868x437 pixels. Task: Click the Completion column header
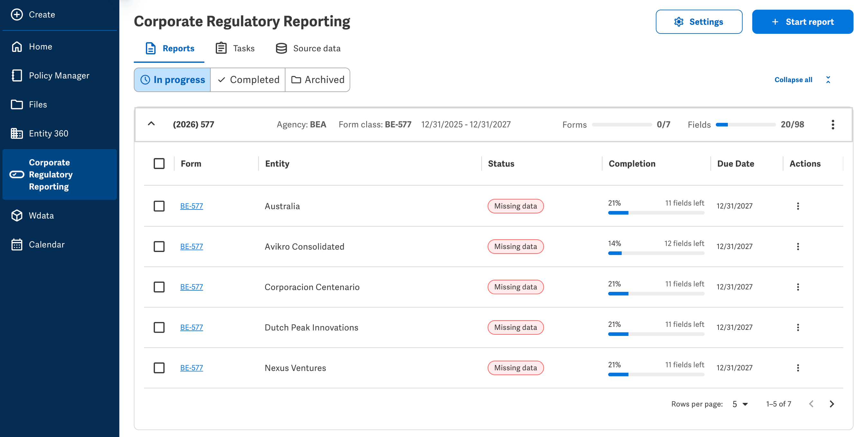pyautogui.click(x=632, y=163)
